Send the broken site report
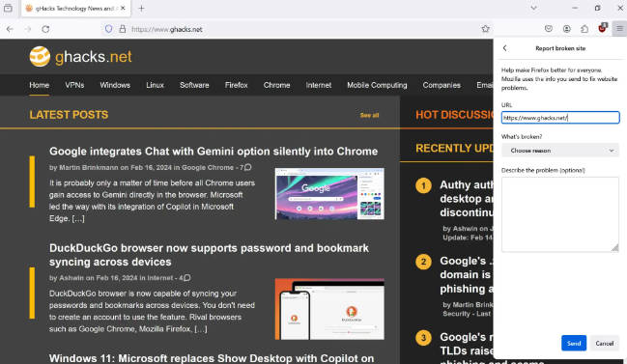The height and width of the screenshot is (364, 627). tap(574, 343)
